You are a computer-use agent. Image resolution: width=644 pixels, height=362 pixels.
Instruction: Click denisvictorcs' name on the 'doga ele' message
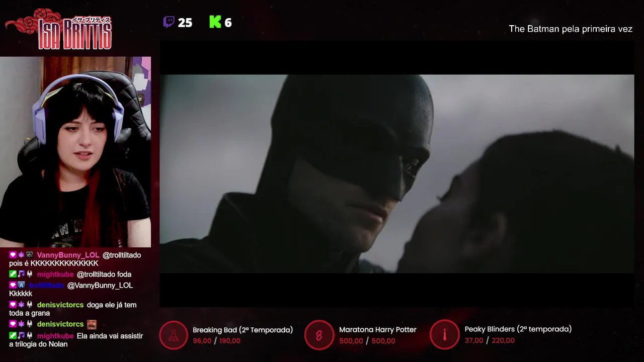click(x=60, y=305)
